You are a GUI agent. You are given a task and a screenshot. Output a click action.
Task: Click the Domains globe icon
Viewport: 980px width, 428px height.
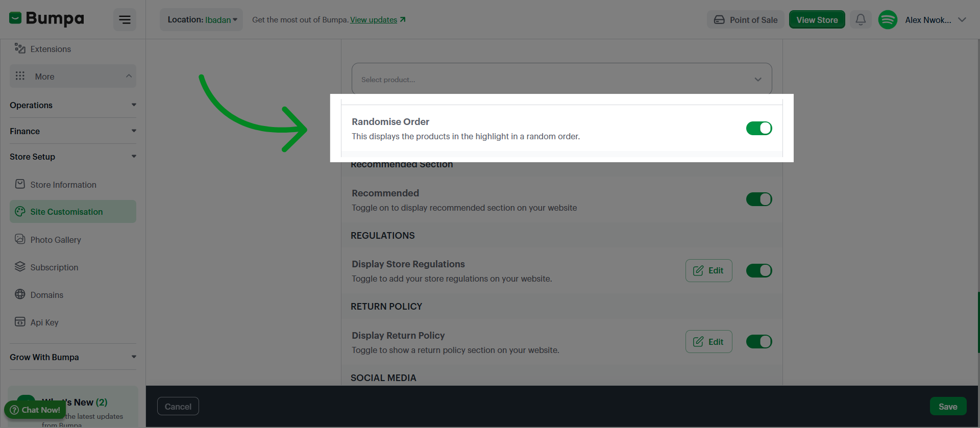(x=20, y=294)
